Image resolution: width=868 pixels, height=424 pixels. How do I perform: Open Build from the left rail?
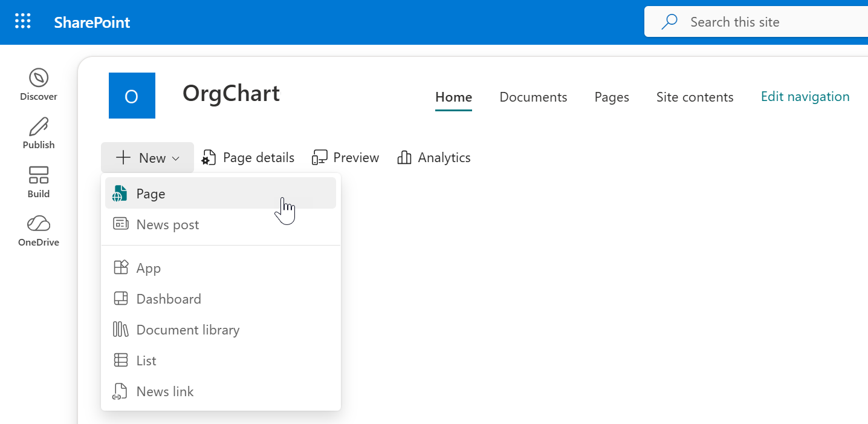39,182
